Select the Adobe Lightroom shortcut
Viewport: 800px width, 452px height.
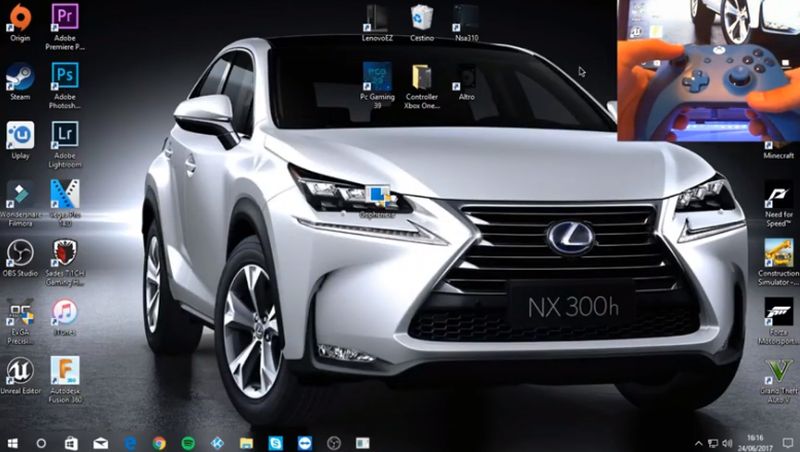[65, 144]
